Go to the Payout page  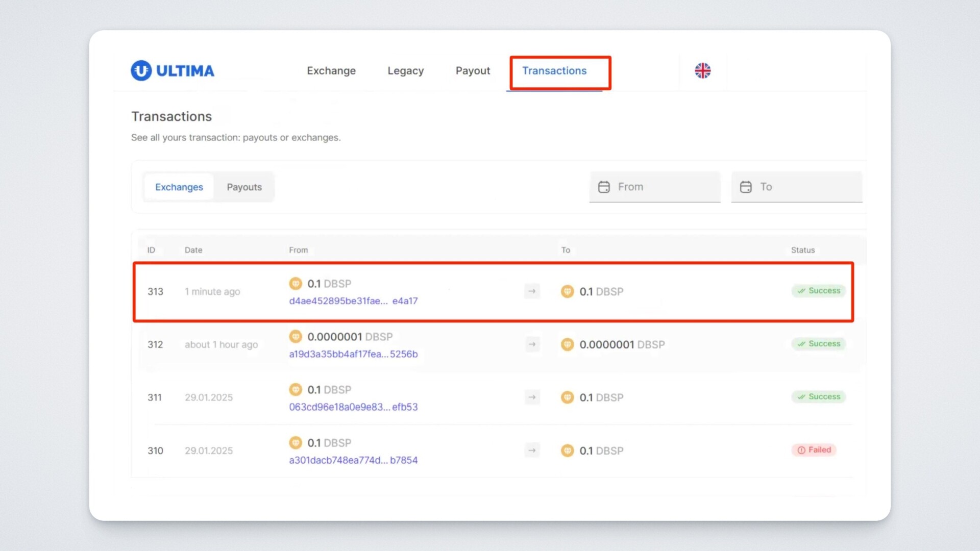(x=473, y=71)
